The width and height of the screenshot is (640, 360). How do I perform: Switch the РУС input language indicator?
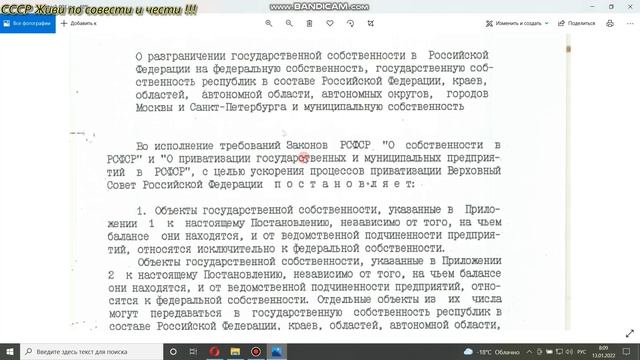(582, 352)
